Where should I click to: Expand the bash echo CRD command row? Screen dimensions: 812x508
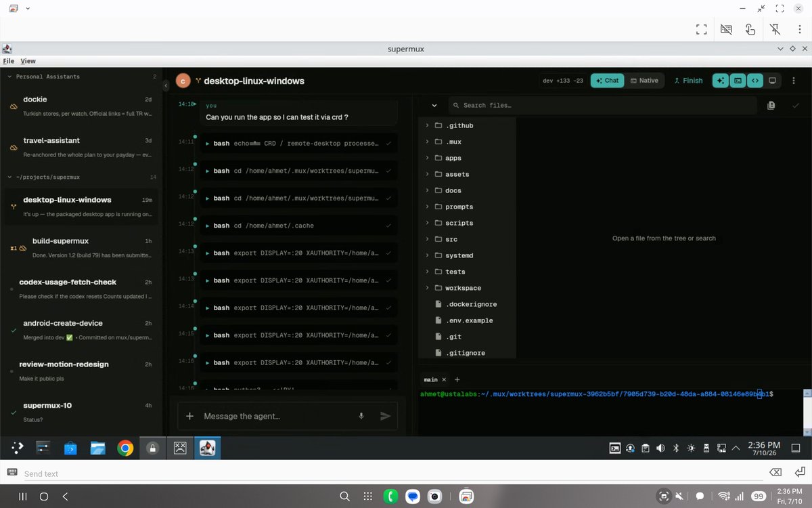click(x=298, y=144)
